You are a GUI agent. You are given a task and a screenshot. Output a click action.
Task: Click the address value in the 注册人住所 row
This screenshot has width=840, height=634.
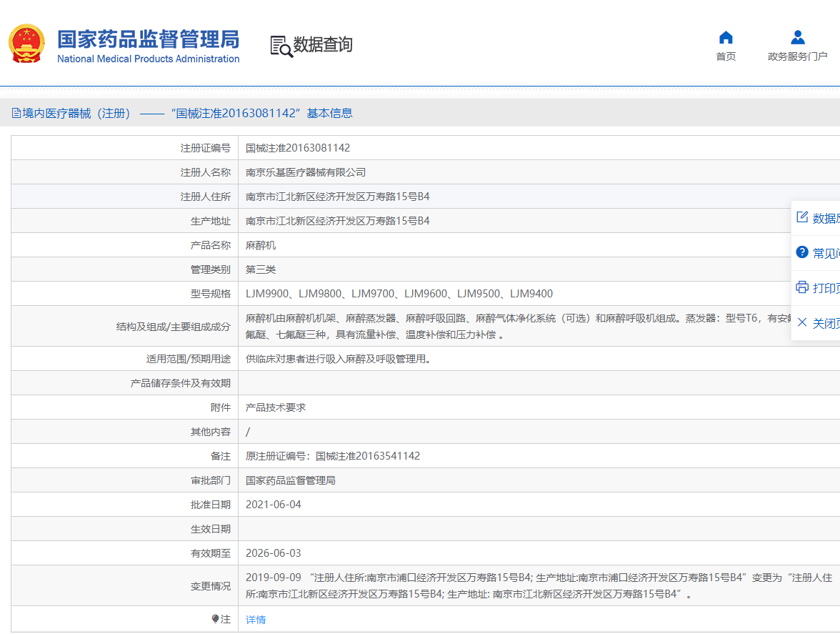pyautogui.click(x=337, y=197)
